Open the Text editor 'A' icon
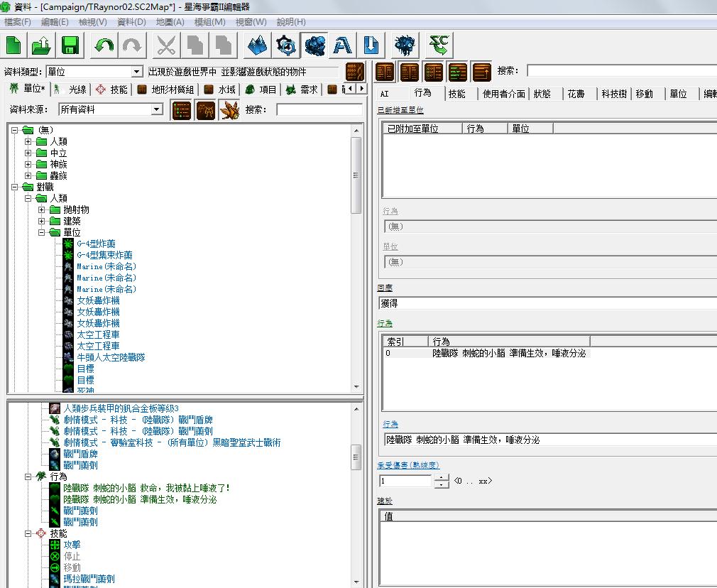Screen dimensions: 717x588 [343, 46]
